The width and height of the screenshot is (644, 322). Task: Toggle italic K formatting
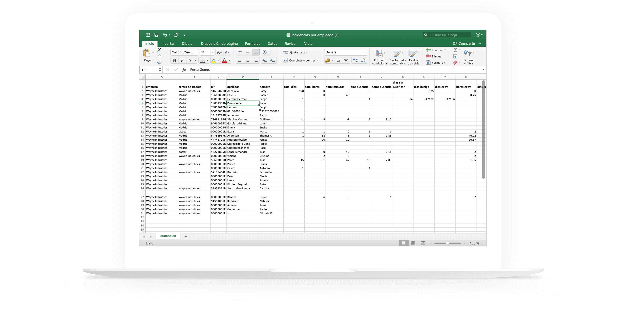[182, 61]
